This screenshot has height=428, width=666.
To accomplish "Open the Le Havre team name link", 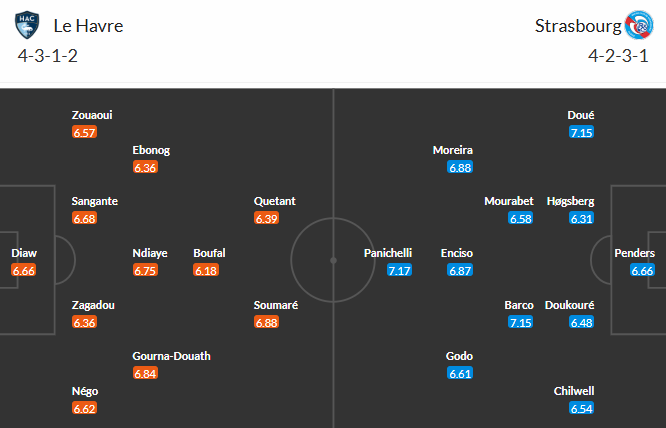I will [89, 25].
